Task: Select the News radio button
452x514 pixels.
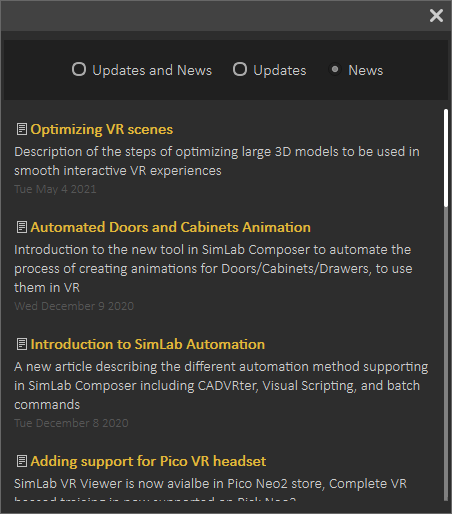Action: coord(335,69)
